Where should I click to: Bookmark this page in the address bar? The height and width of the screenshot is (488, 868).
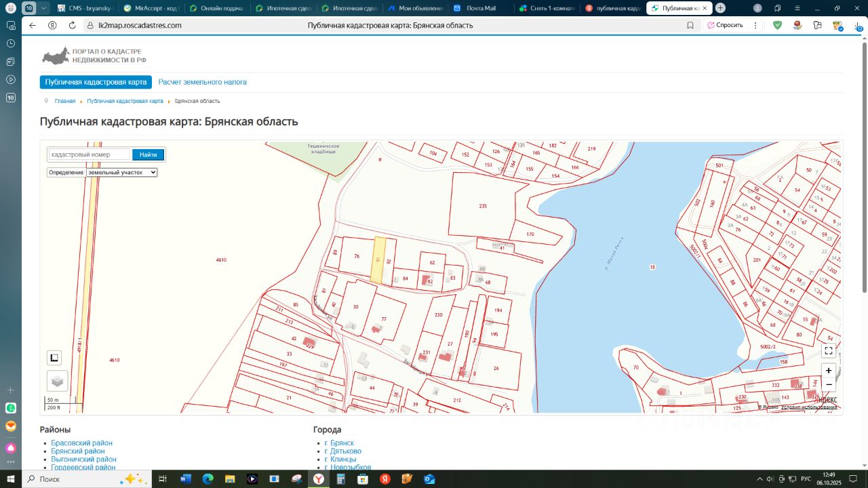(690, 25)
